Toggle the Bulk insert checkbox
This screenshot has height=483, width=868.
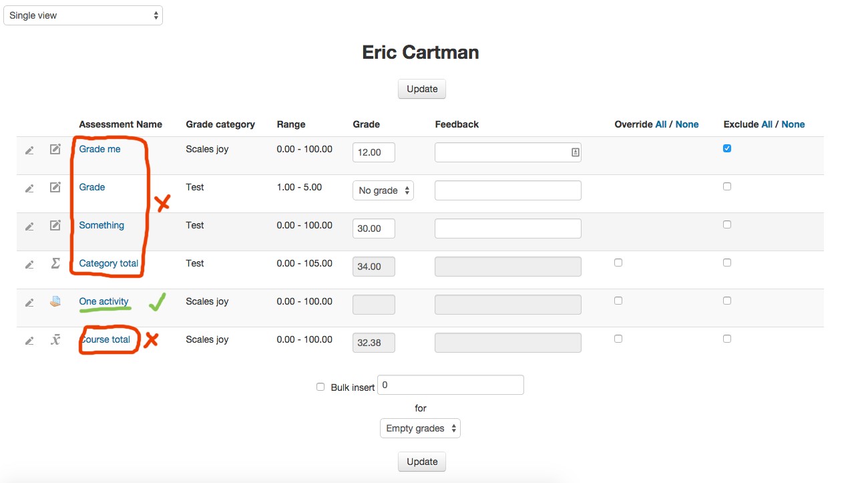320,387
